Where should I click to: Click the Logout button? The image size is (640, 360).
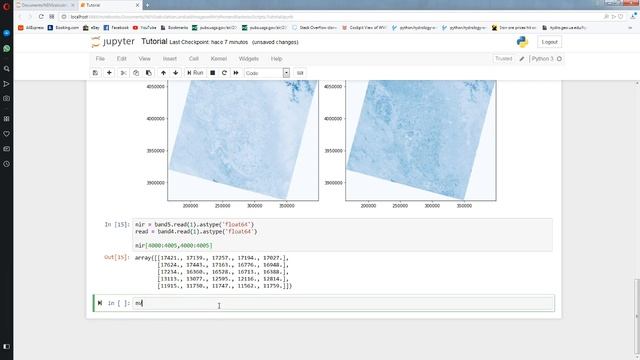(x=549, y=42)
